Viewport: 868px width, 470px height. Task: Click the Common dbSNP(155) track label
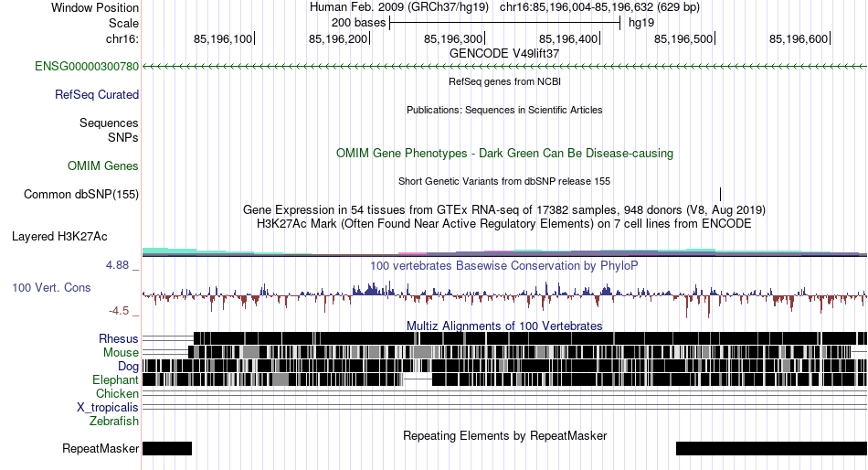click(81, 195)
